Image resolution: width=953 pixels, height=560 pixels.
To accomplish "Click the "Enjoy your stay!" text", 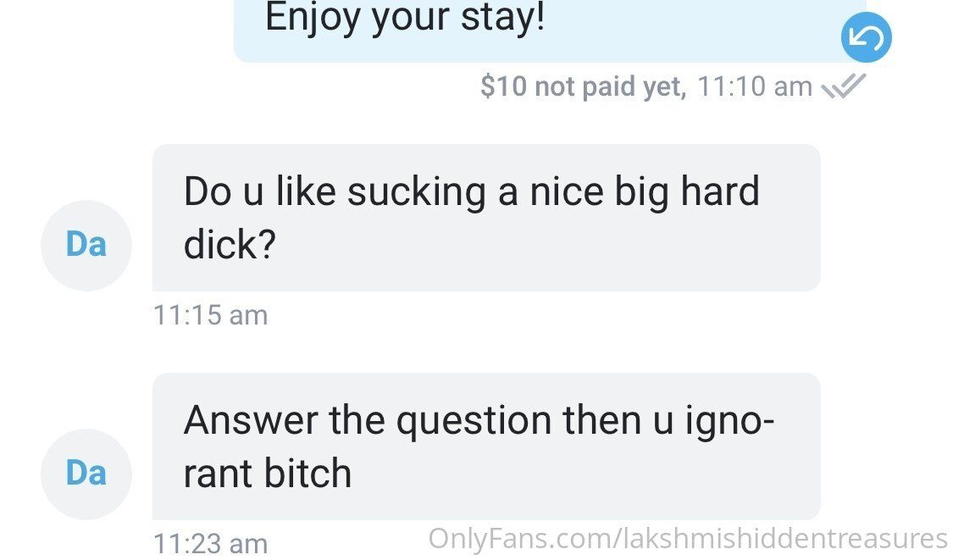I will pyautogui.click(x=405, y=19).
